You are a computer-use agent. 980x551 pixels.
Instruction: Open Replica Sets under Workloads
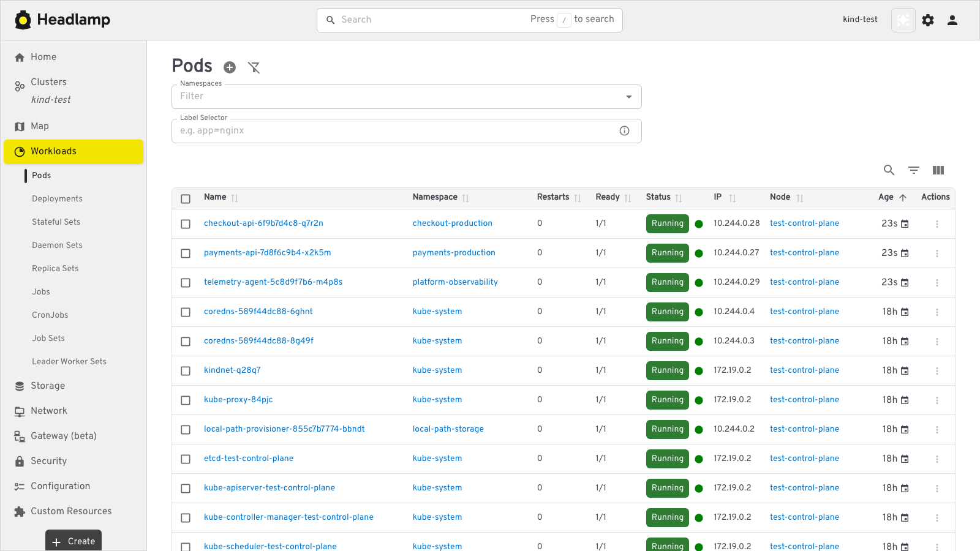55,269
